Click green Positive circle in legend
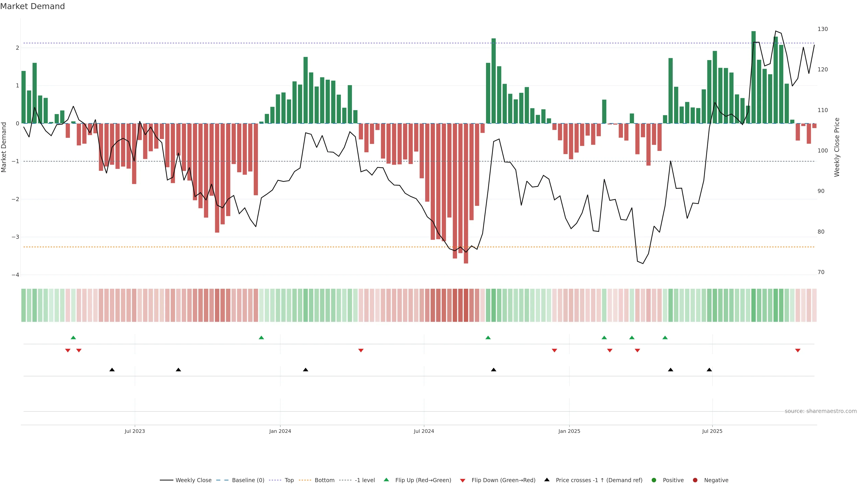868x488 pixels. click(x=654, y=480)
